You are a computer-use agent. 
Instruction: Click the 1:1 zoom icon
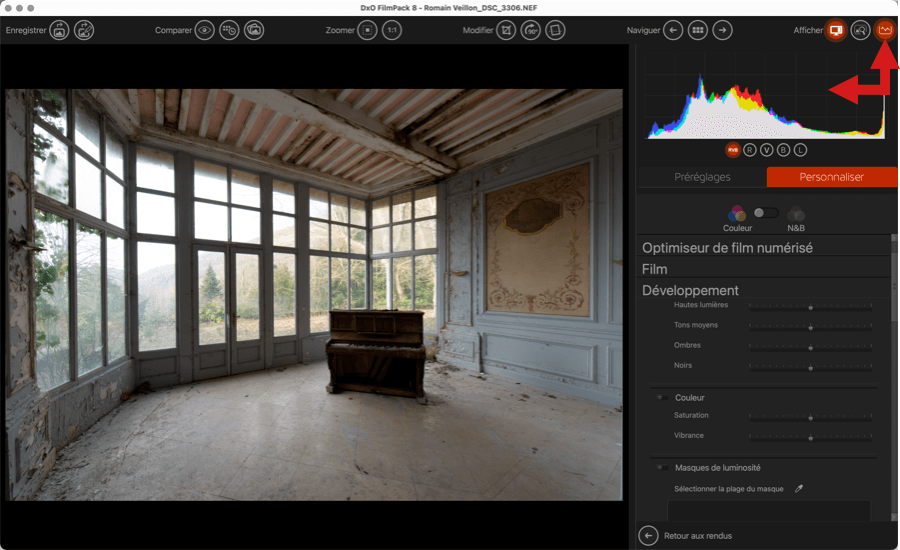(392, 30)
